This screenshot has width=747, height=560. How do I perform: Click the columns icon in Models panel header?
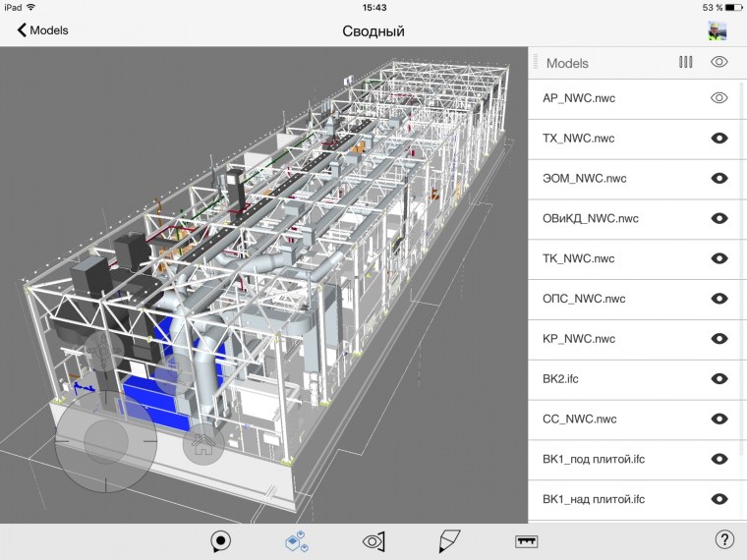tap(685, 63)
